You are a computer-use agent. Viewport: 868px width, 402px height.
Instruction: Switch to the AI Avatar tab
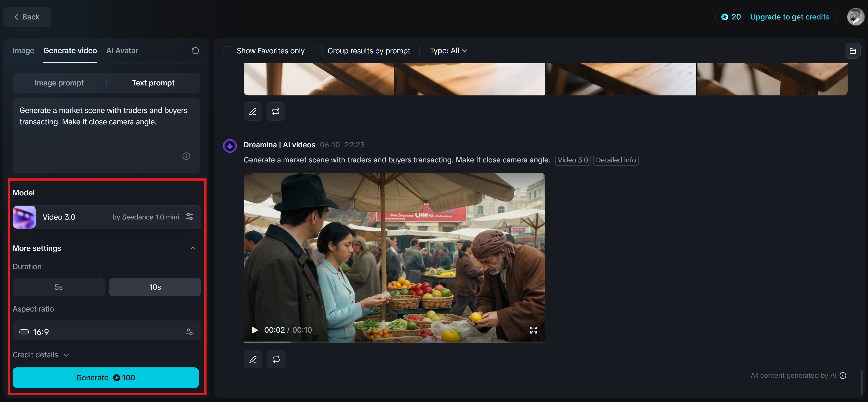pyautogui.click(x=122, y=50)
